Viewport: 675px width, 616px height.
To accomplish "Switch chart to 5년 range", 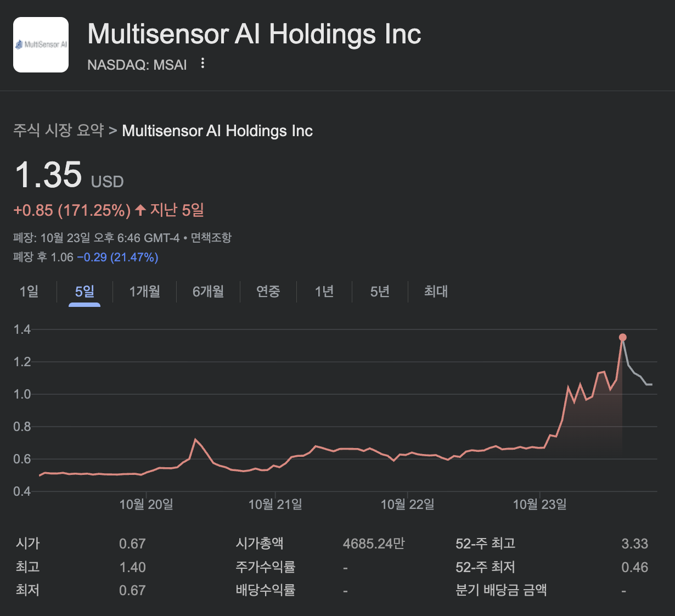I will coord(380,292).
